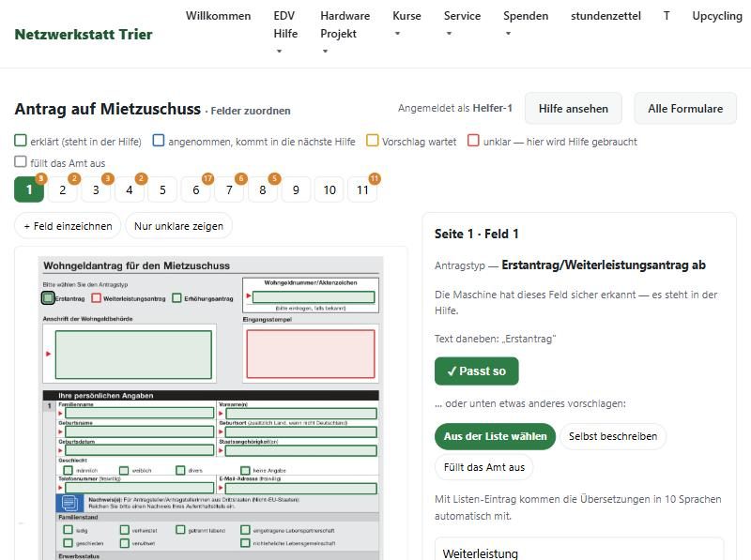Image resolution: width=751 pixels, height=560 pixels.
Task: Select the Erhöhungsantrag checkbox field
Action: [x=176, y=298]
